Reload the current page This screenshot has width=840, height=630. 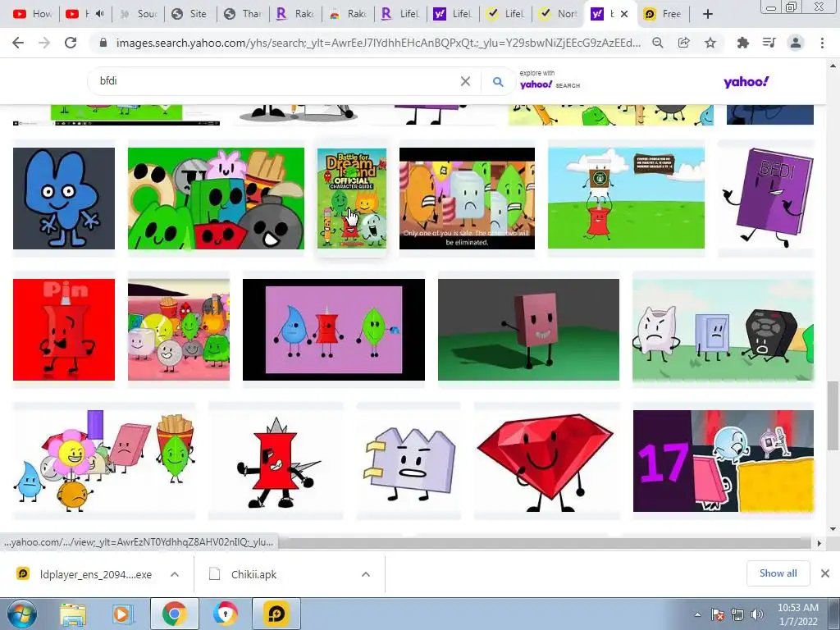[71, 43]
